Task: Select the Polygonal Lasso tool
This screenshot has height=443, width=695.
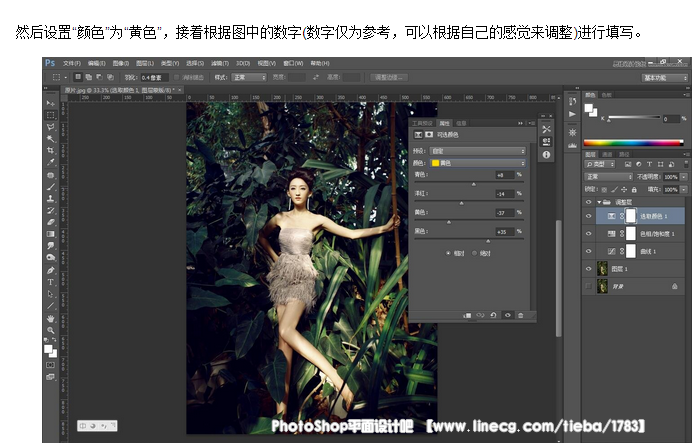Action: (x=51, y=127)
